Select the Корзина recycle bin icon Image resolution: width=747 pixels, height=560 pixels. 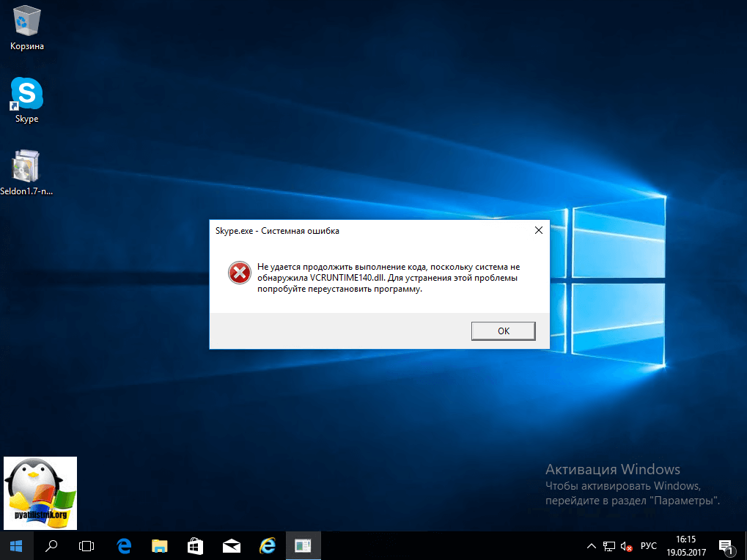click(27, 28)
